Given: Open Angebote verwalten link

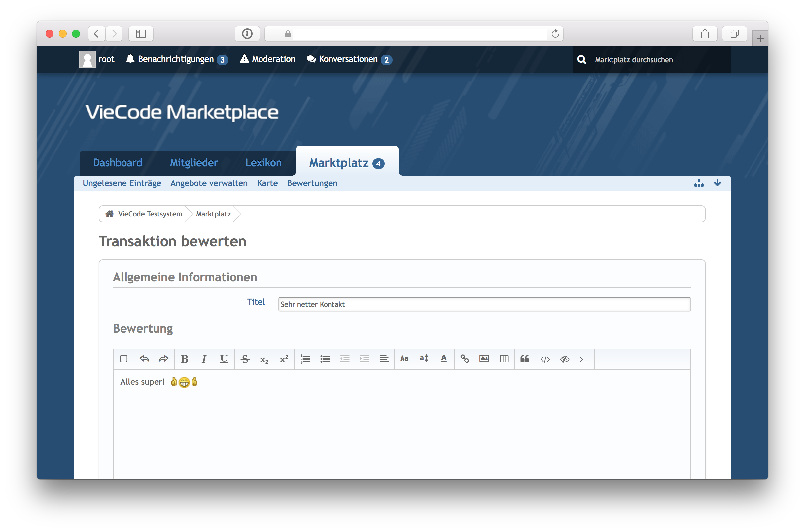Looking at the screenshot, I should click(x=209, y=183).
